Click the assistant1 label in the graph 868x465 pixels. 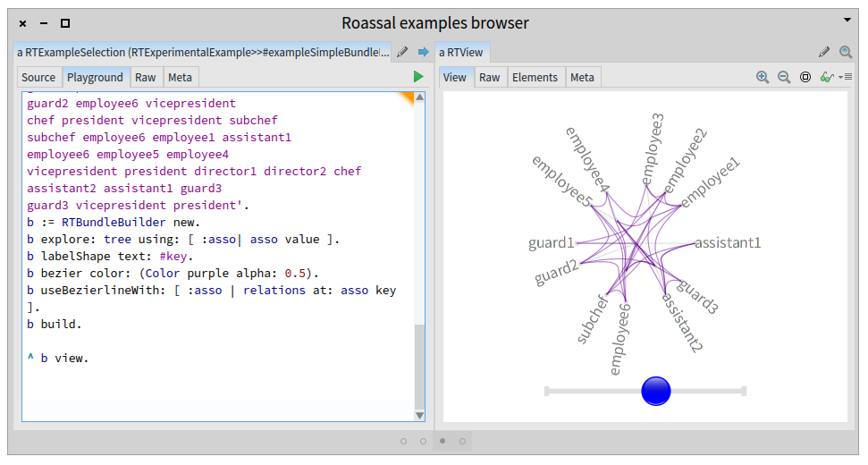(x=728, y=242)
